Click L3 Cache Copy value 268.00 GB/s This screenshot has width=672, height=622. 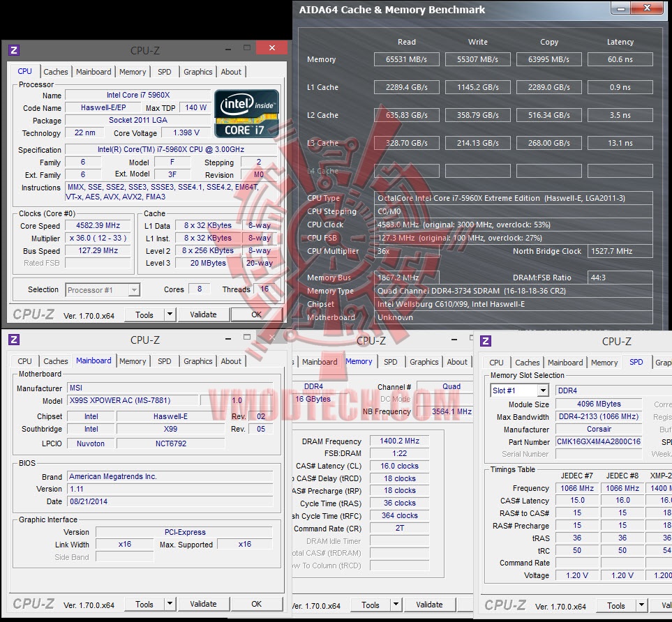[548, 143]
